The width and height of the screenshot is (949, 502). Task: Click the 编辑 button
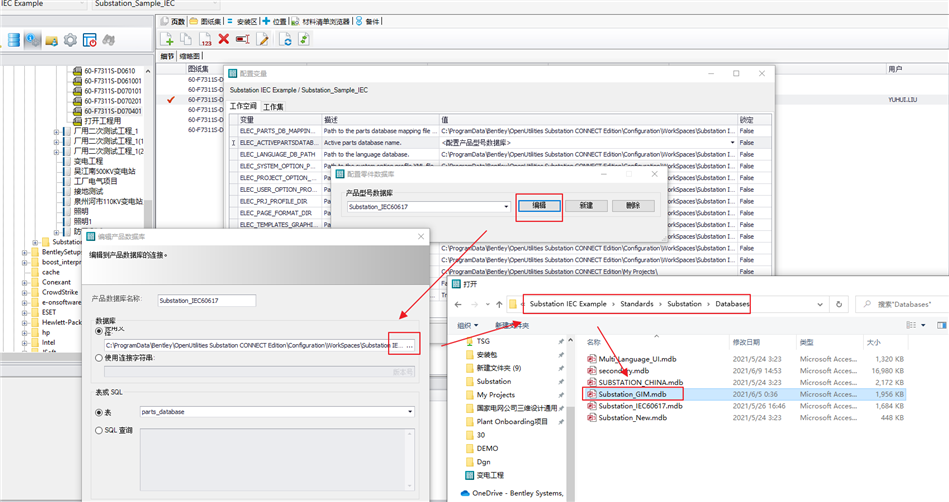[x=539, y=205]
